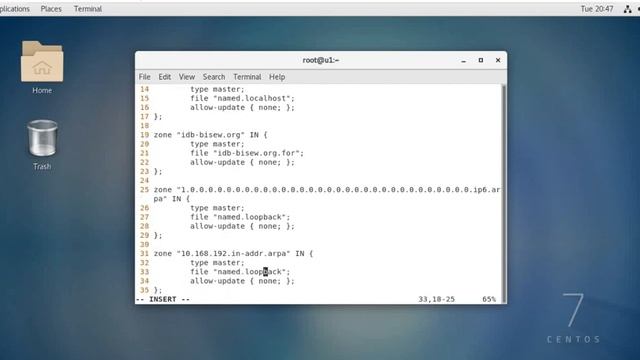
Task: Click 'file "idb-bisew.org.for";' on line 21
Action: pyautogui.click(x=247, y=153)
